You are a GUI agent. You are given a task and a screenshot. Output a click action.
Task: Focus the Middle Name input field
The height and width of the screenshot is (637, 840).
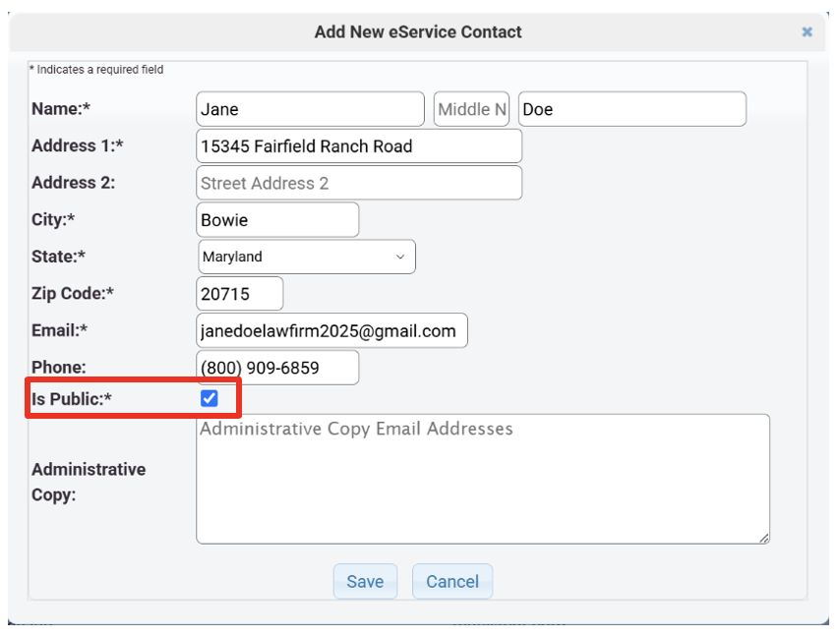click(x=471, y=109)
